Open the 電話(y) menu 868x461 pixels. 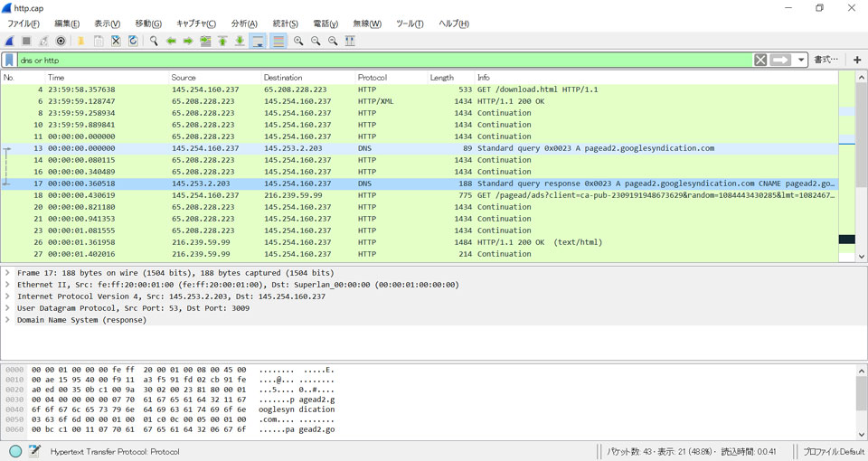coord(325,24)
